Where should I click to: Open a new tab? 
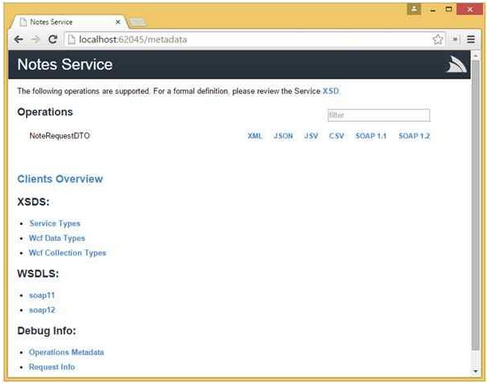(x=138, y=22)
